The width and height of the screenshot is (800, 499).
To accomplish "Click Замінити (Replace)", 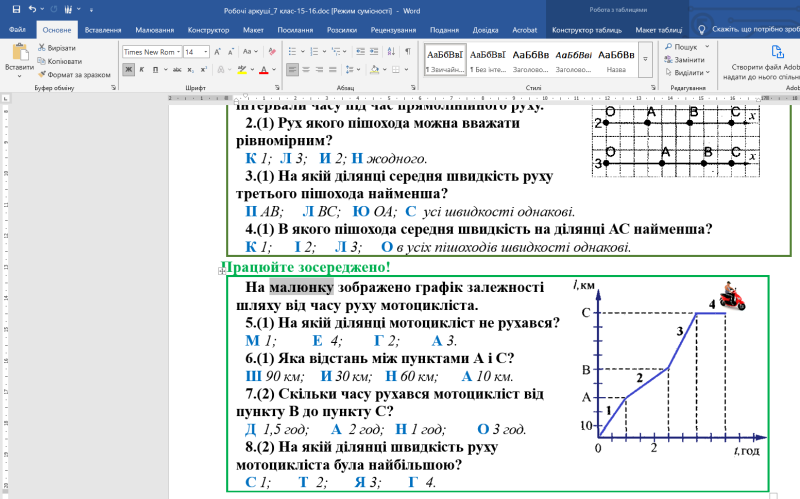I will tap(685, 60).
